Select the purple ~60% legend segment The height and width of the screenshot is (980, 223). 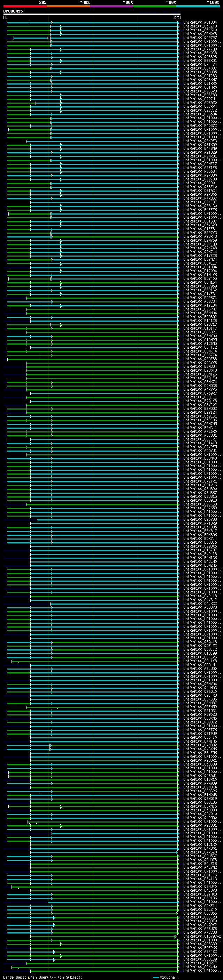click(x=111, y=6)
